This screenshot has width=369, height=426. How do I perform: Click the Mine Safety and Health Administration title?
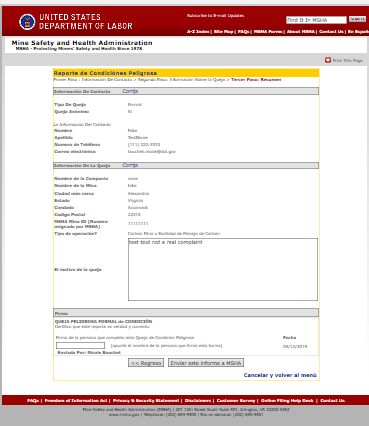(x=82, y=43)
